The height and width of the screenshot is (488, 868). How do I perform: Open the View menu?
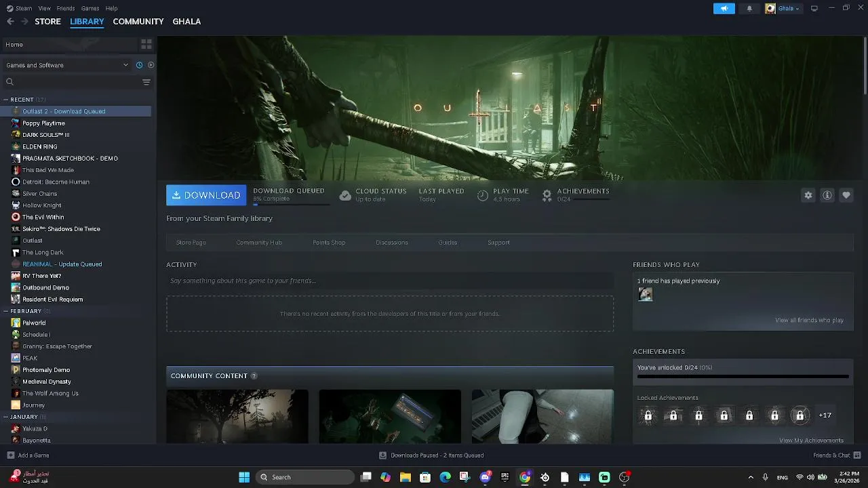[44, 8]
